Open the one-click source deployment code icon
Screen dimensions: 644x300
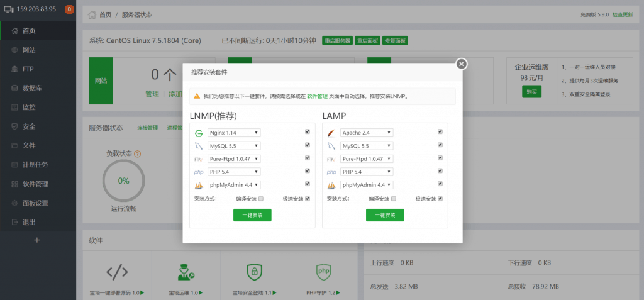pyautogui.click(x=117, y=272)
